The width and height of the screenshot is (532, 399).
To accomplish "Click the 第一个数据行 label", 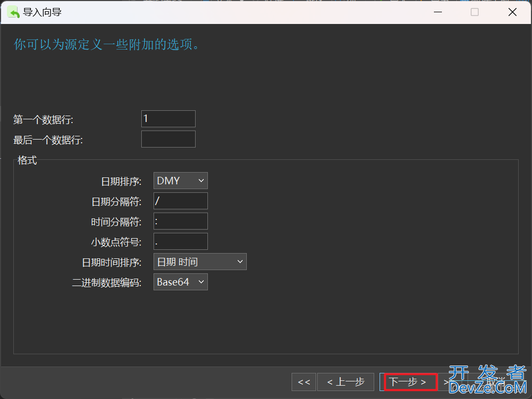I will tap(43, 120).
